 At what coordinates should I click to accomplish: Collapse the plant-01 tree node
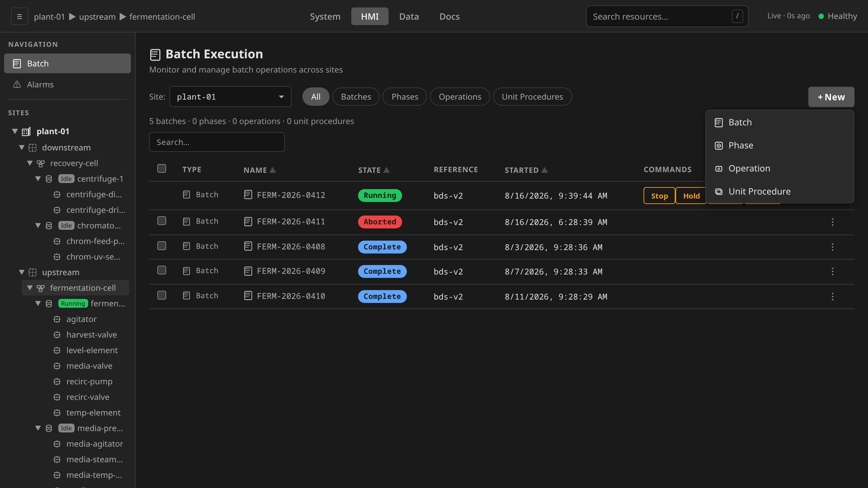15,131
